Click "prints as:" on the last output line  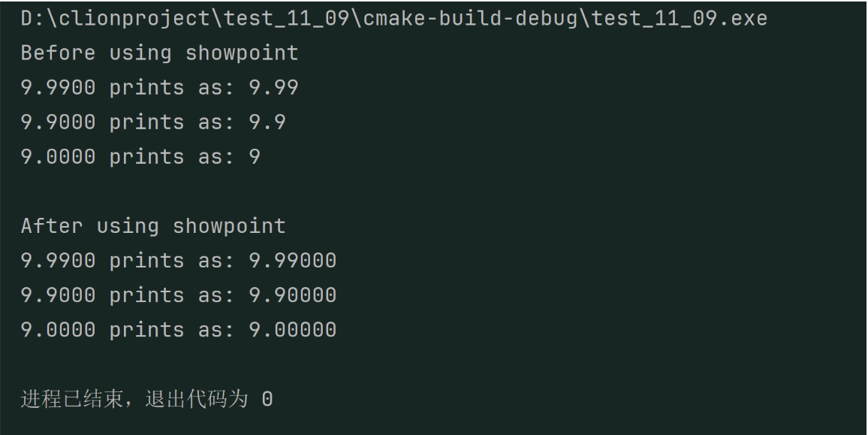click(165, 330)
